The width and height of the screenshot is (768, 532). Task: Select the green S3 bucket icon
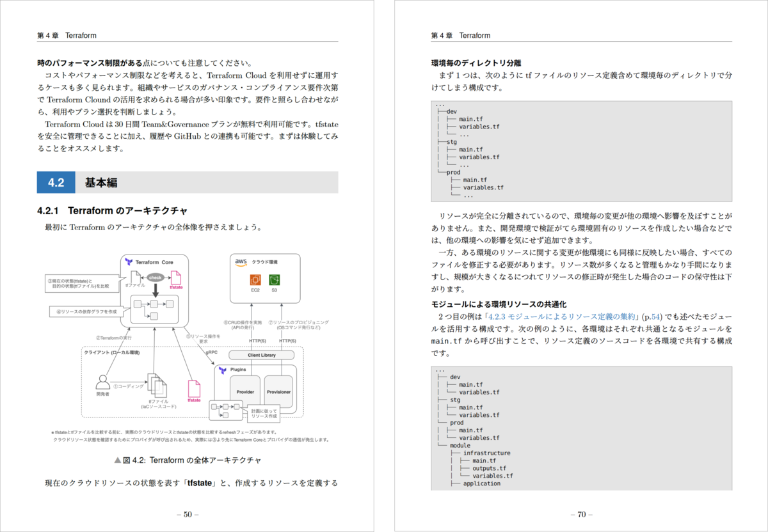click(274, 280)
